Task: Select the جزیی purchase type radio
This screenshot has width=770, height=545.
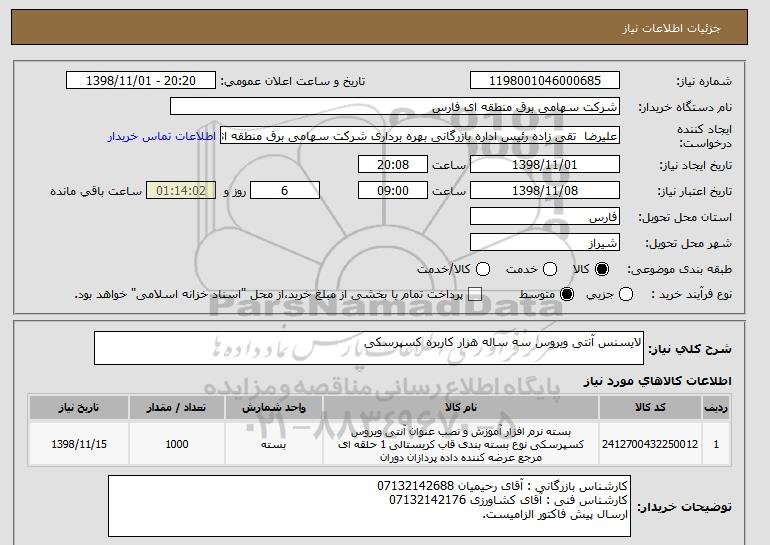Action: click(626, 295)
